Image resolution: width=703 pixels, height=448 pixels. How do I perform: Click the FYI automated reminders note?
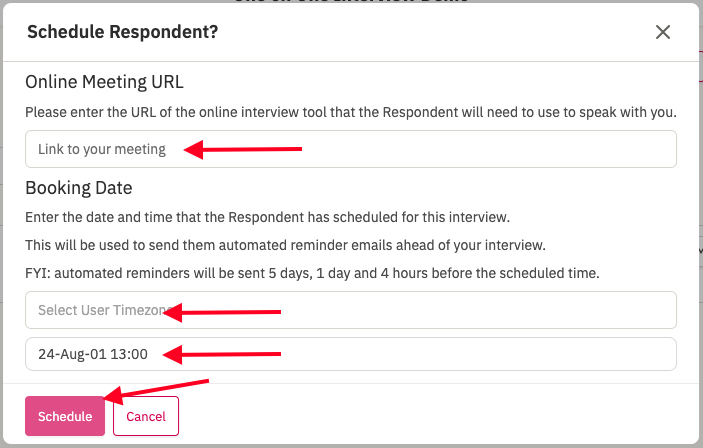click(x=312, y=273)
